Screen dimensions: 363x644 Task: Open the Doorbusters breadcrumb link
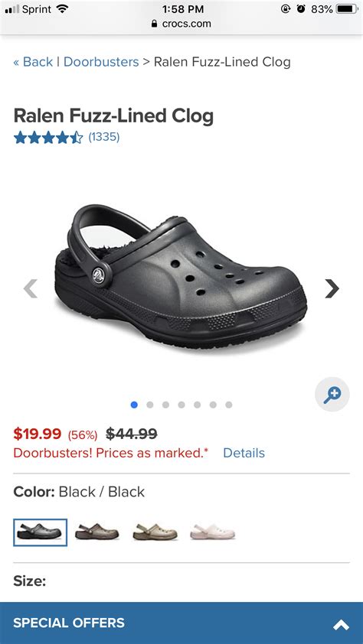point(101,62)
